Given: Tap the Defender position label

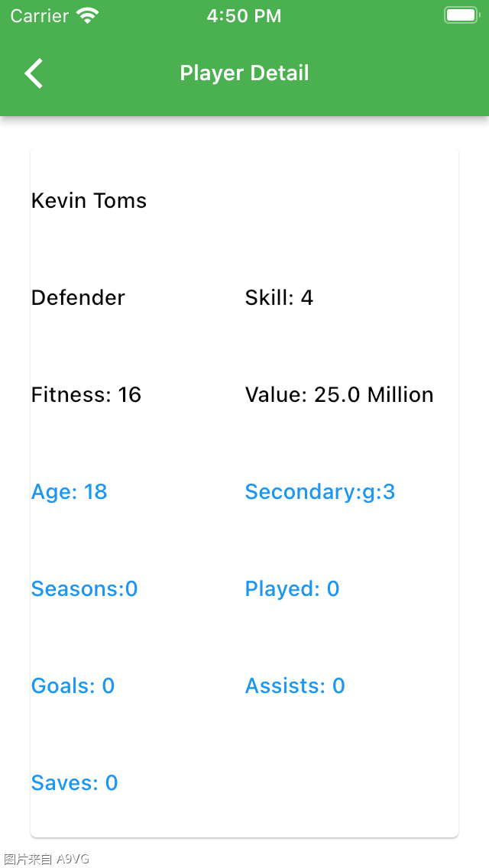Looking at the screenshot, I should tap(78, 298).
